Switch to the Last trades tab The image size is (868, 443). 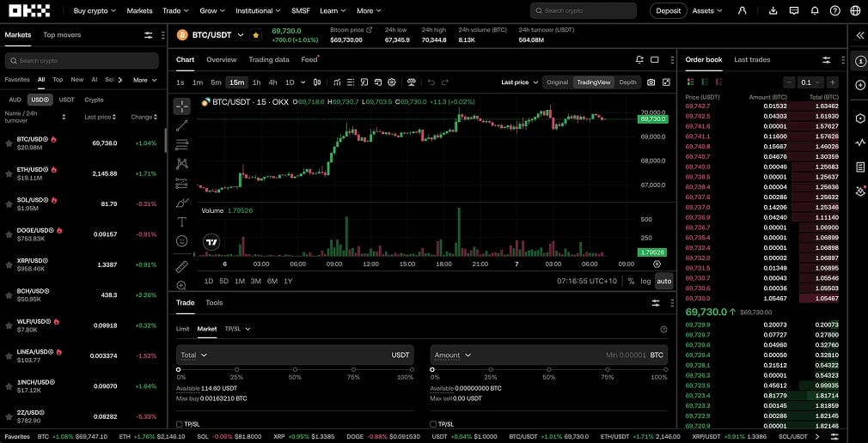[752, 60]
